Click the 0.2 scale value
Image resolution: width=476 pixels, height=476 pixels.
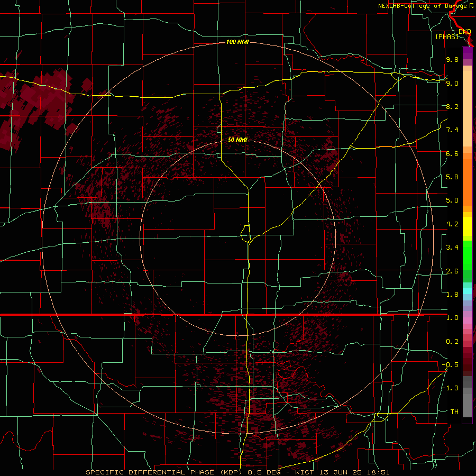(x=452, y=342)
